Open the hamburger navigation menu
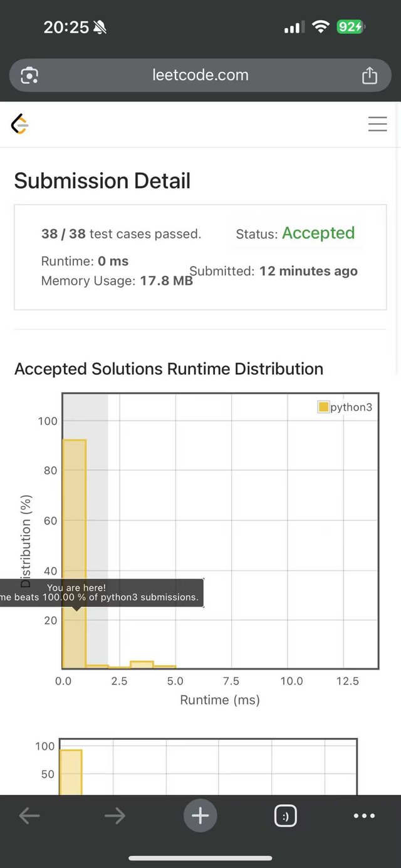 [x=377, y=124]
